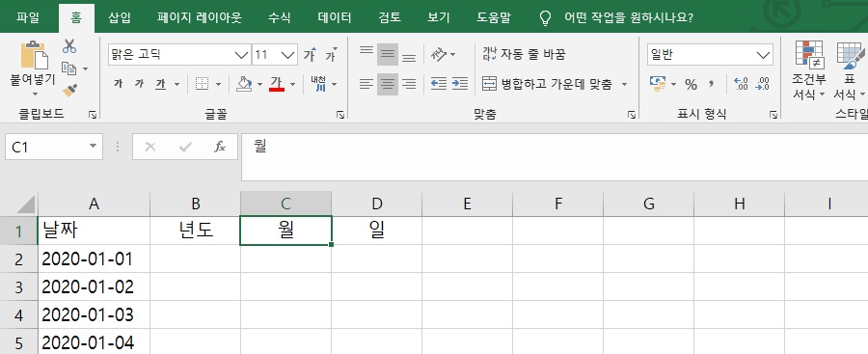Apply fill color with paint bucket icon
Image resolution: width=868 pixels, height=354 pixels.
pos(244,84)
